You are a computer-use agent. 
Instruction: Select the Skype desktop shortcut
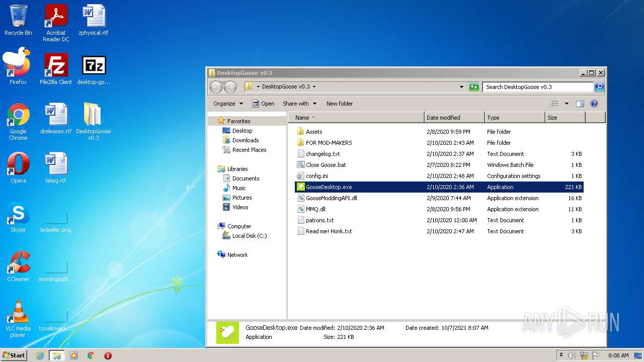[x=18, y=217]
